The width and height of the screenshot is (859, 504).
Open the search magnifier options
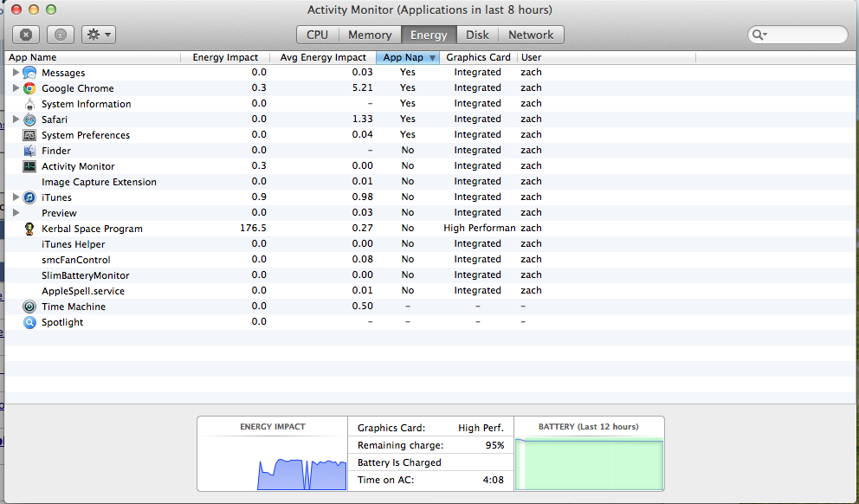pyautogui.click(x=759, y=35)
